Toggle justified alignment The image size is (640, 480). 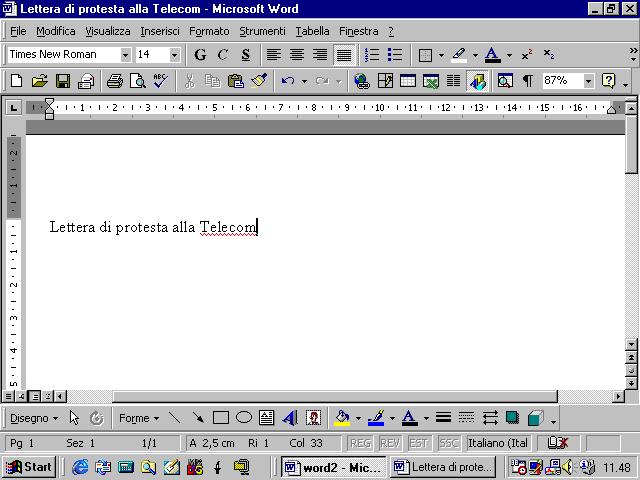344,54
